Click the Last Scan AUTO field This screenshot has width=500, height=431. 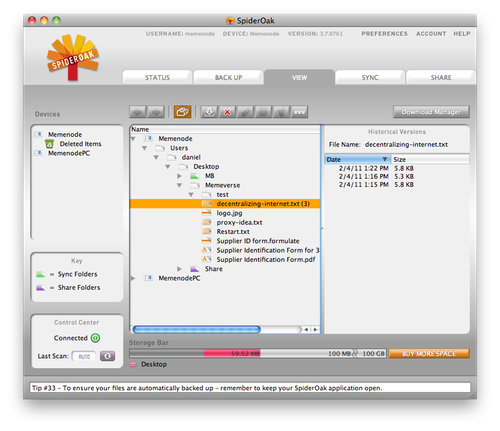84,356
